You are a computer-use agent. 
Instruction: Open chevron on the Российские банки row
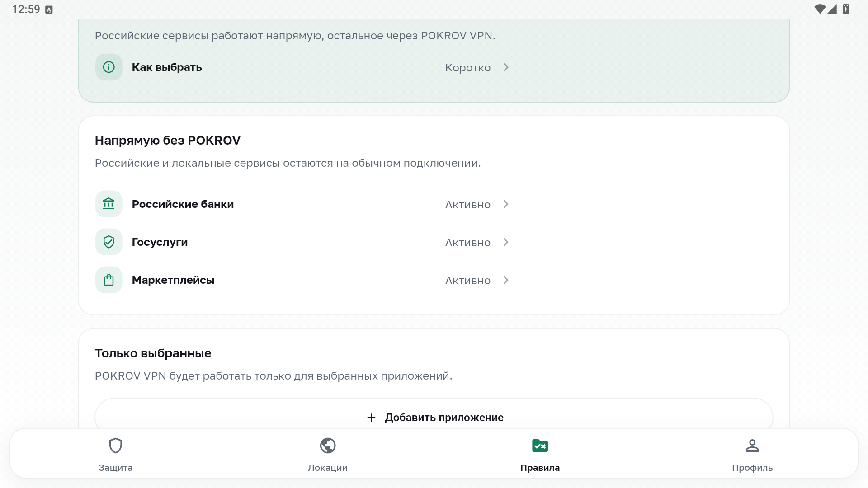(506, 204)
